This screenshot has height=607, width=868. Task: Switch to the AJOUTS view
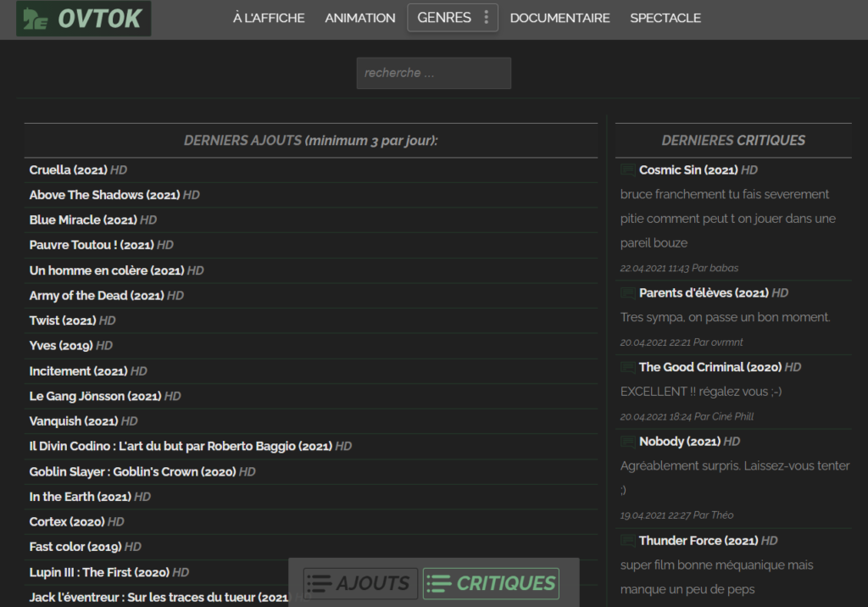pos(360,583)
